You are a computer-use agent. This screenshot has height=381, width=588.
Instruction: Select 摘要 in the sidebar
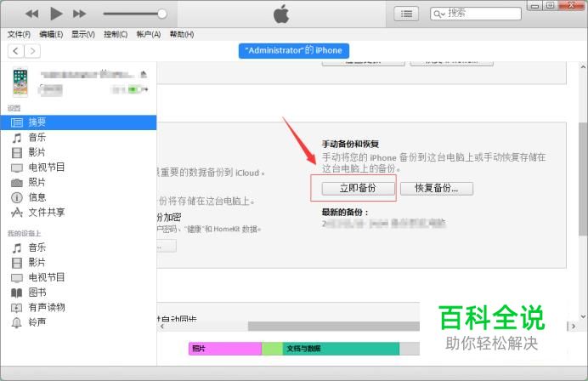click(x=78, y=122)
